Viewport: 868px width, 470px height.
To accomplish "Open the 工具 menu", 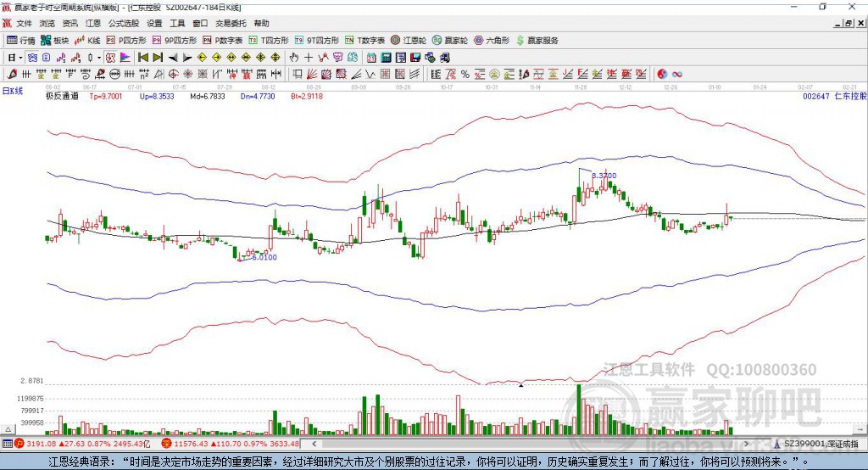I will tap(177, 23).
